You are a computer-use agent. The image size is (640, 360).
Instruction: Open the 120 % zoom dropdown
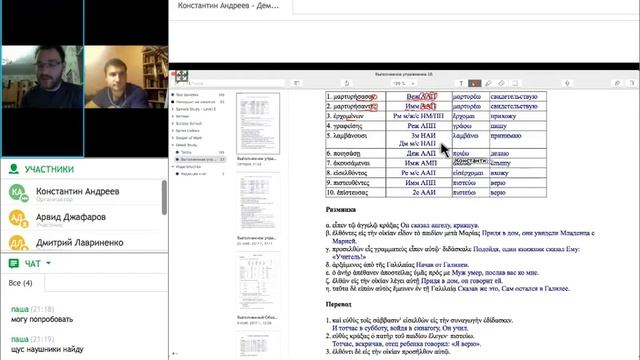tap(404, 83)
